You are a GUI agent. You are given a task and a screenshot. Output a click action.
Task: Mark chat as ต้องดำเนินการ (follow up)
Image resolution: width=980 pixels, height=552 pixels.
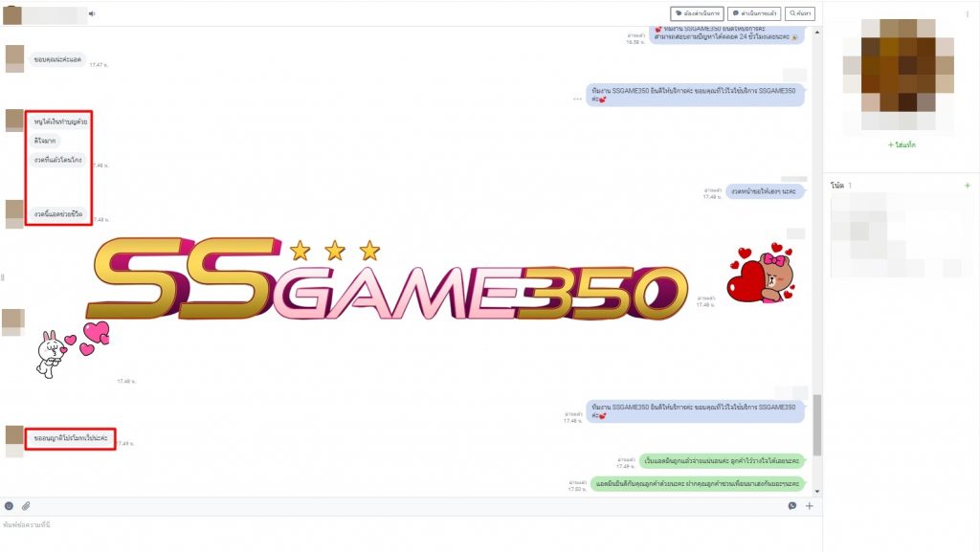click(x=697, y=13)
